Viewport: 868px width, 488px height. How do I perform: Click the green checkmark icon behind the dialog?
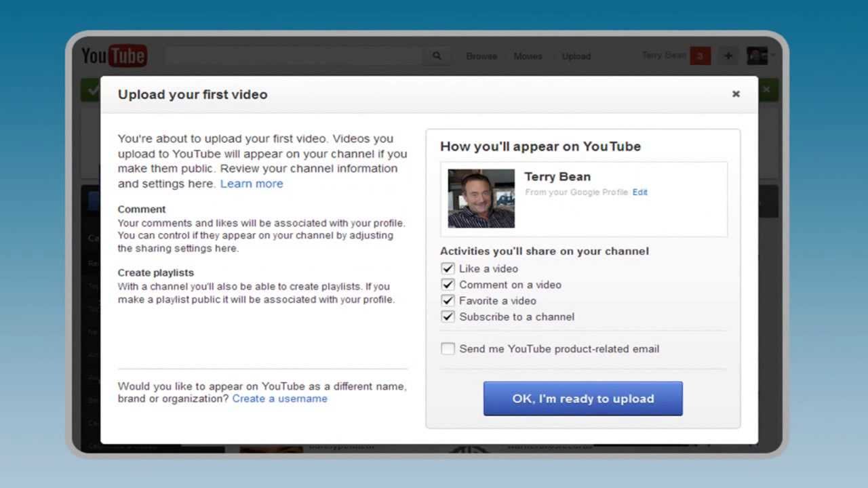point(92,89)
